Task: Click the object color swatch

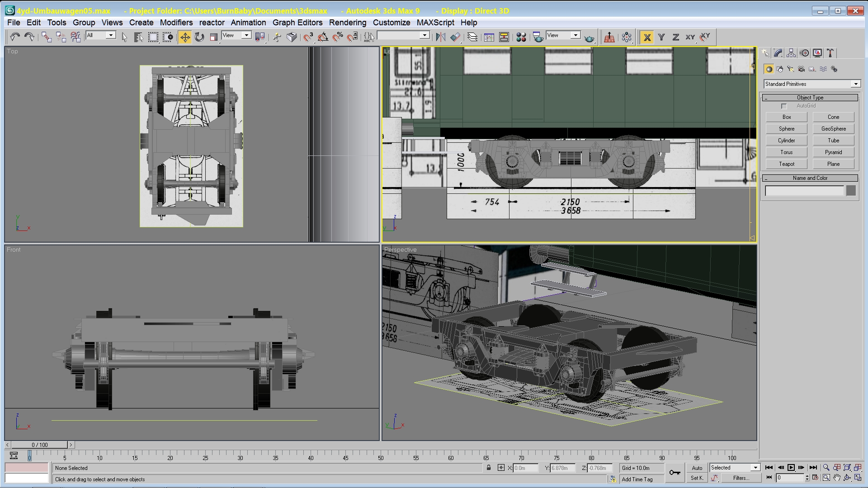Action: 851,191
